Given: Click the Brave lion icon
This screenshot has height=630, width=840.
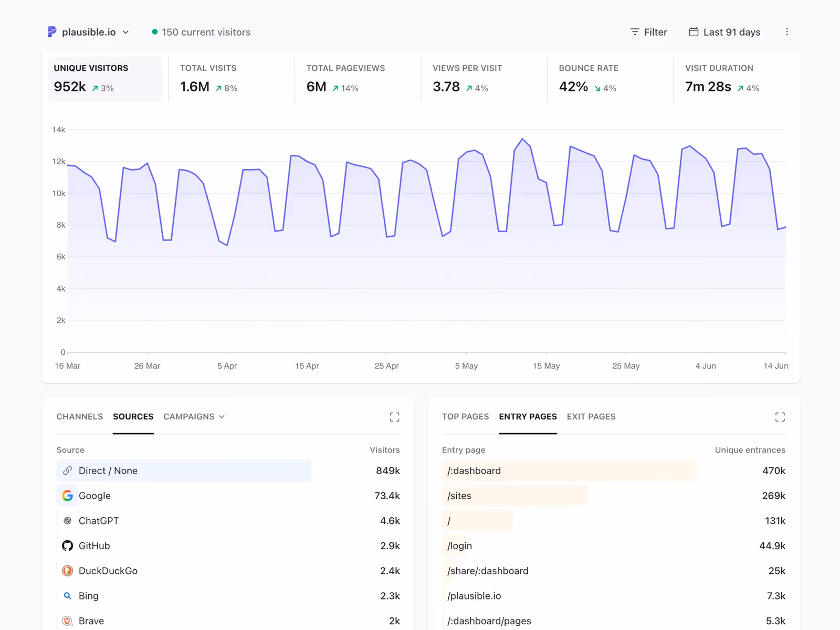Looking at the screenshot, I should click(x=68, y=621).
